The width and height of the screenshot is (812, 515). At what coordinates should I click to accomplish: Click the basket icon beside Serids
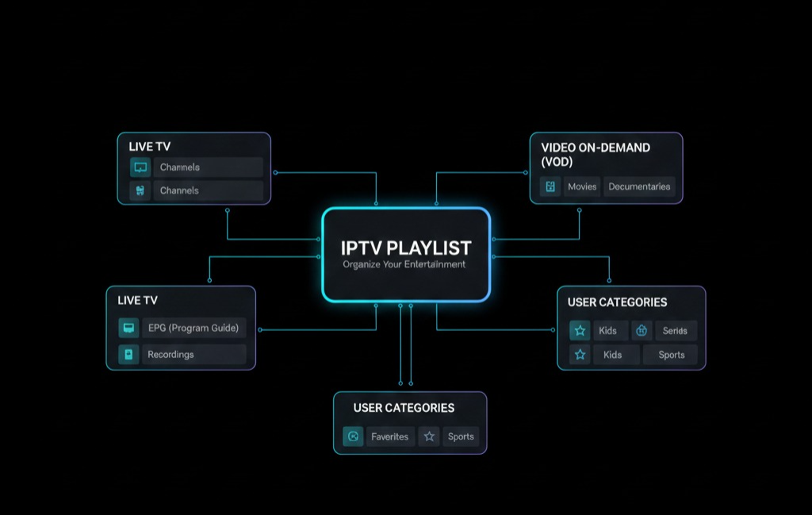click(642, 331)
